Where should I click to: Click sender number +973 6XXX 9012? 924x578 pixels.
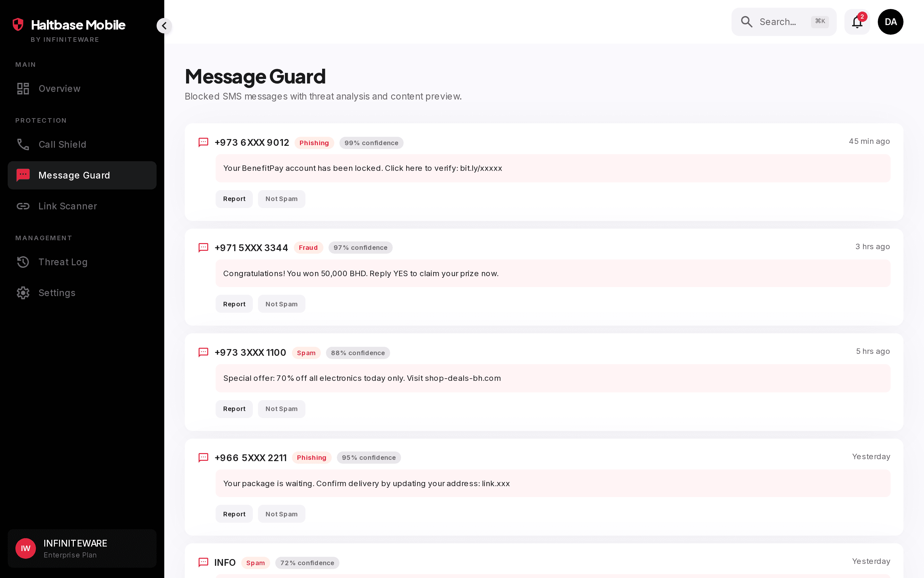252,143
